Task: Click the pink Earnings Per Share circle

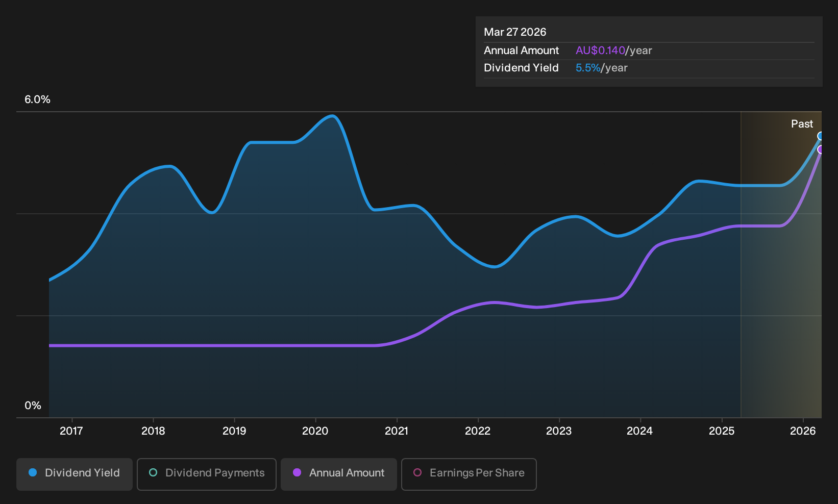Action: pyautogui.click(x=417, y=473)
